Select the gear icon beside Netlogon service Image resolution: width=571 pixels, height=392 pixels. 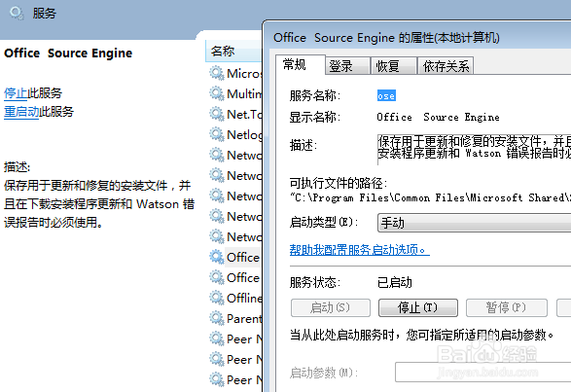pyautogui.click(x=217, y=134)
